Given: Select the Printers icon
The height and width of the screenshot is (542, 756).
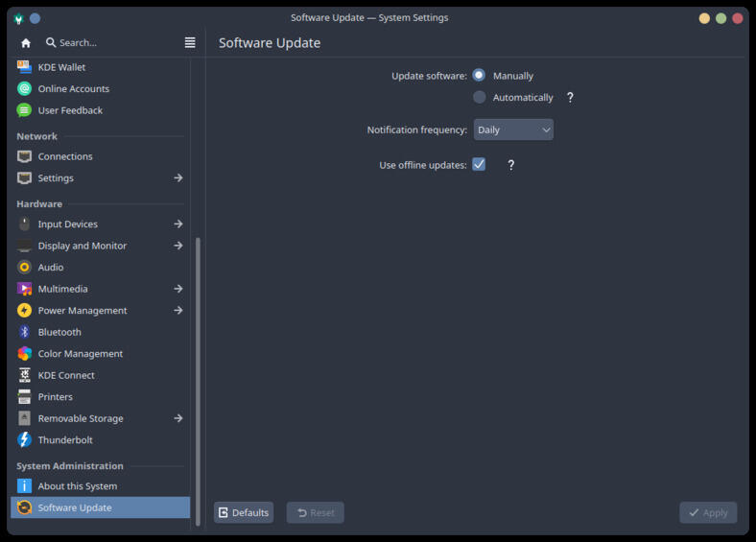Looking at the screenshot, I should click(24, 397).
